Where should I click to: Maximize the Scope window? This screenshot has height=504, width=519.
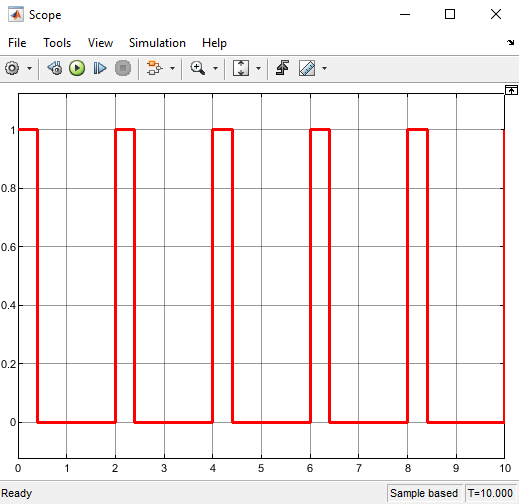click(450, 14)
